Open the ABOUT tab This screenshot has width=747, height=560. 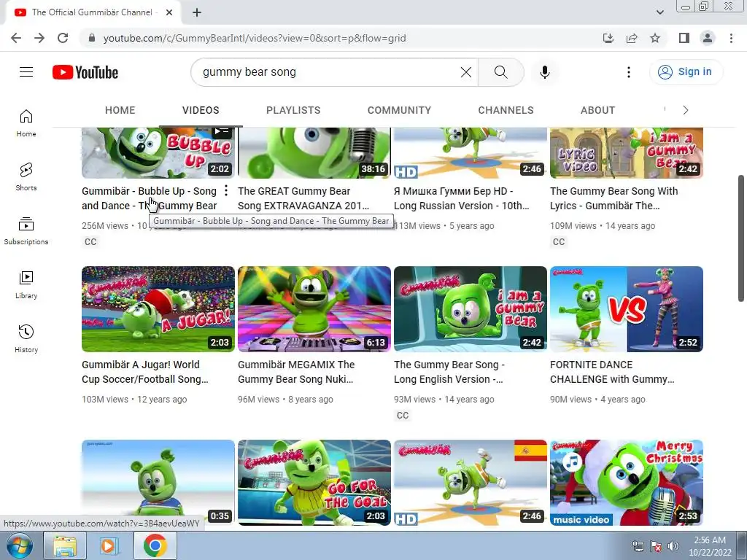point(598,110)
